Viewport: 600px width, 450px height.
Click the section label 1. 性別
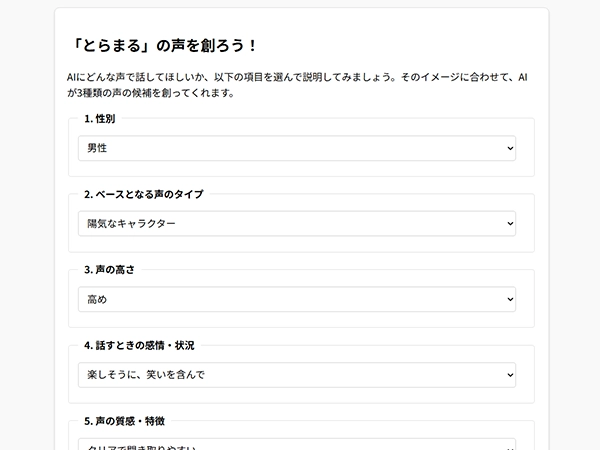tap(101, 119)
